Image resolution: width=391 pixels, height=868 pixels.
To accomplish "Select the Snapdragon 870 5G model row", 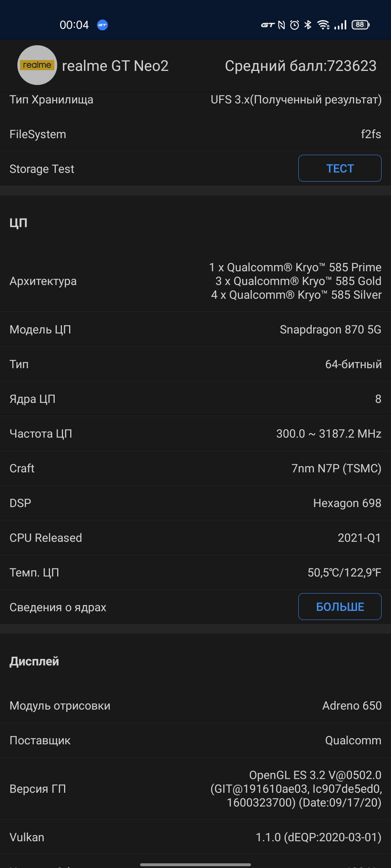I will click(x=195, y=329).
